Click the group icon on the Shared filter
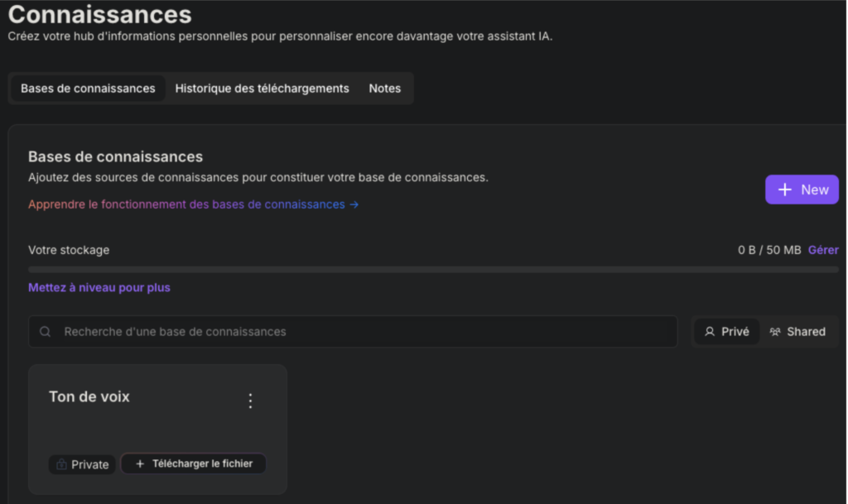This screenshot has width=848, height=504. [x=775, y=332]
